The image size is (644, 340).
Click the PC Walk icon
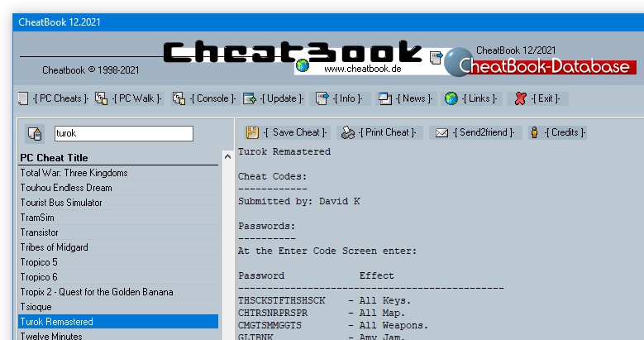pyautogui.click(x=101, y=98)
